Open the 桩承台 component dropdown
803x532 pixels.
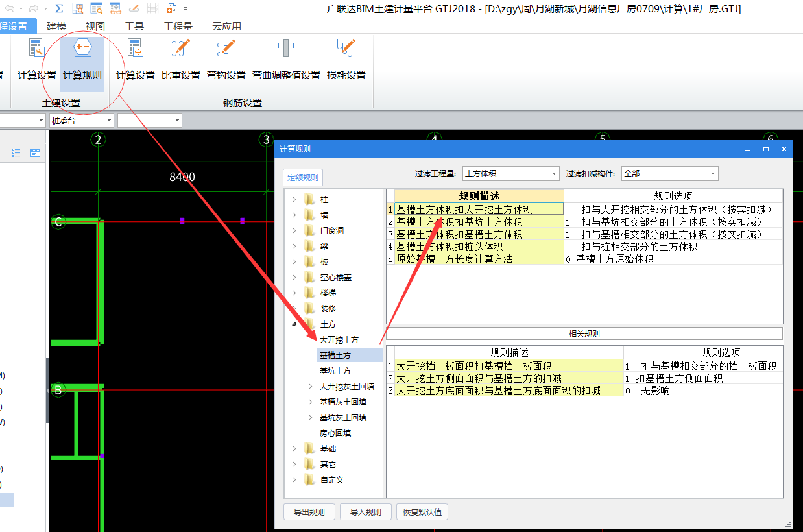click(81, 120)
